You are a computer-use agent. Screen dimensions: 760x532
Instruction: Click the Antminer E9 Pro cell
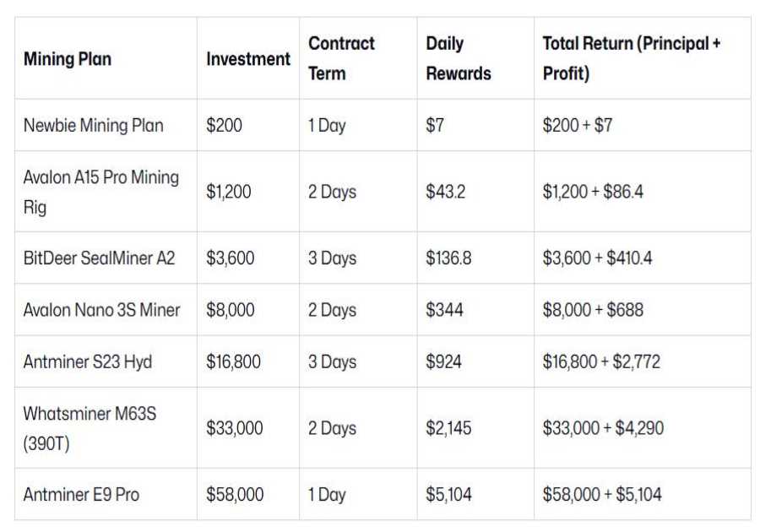click(x=81, y=494)
